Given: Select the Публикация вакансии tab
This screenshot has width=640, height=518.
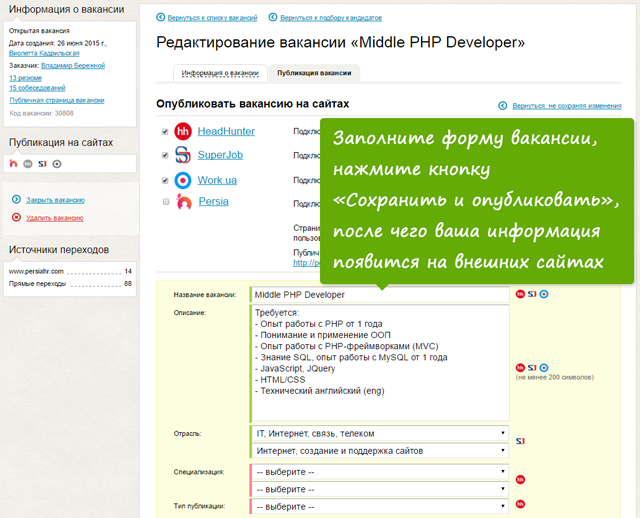Looking at the screenshot, I should coord(313,73).
